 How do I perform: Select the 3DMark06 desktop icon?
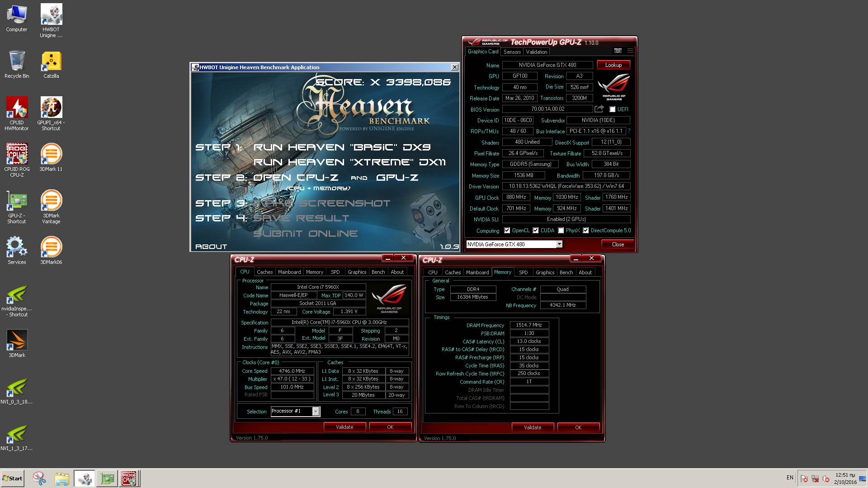pyautogui.click(x=51, y=250)
